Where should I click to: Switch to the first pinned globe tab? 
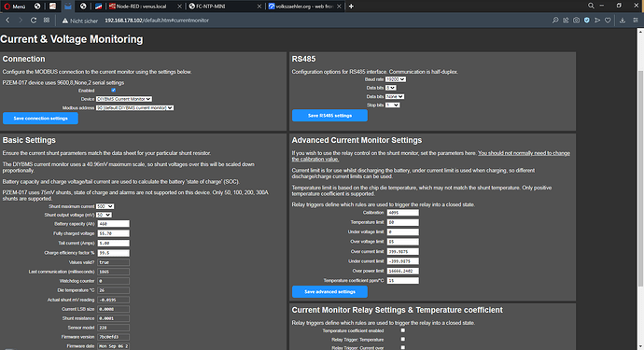tap(37, 7)
